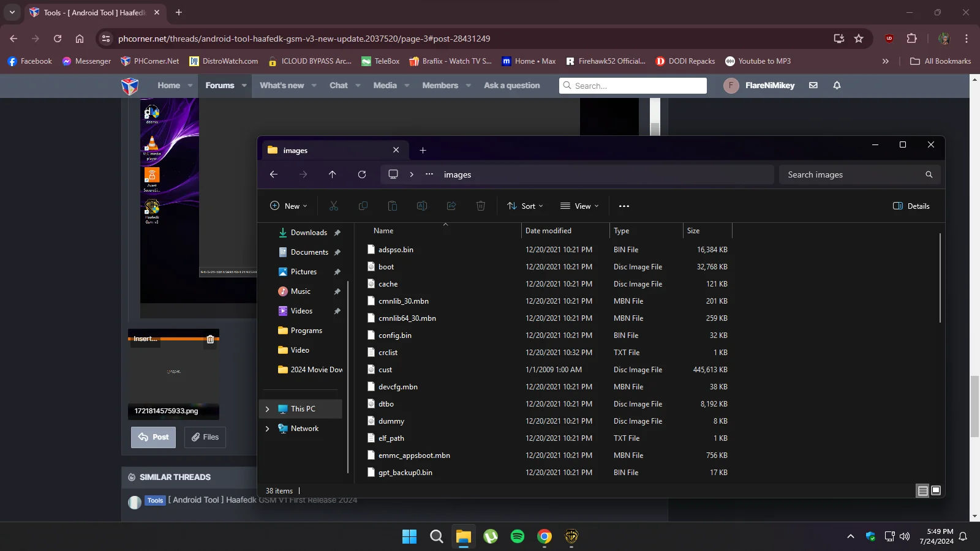The height and width of the screenshot is (551, 980).
Task: Show hidden system tray icons
Action: click(850, 536)
